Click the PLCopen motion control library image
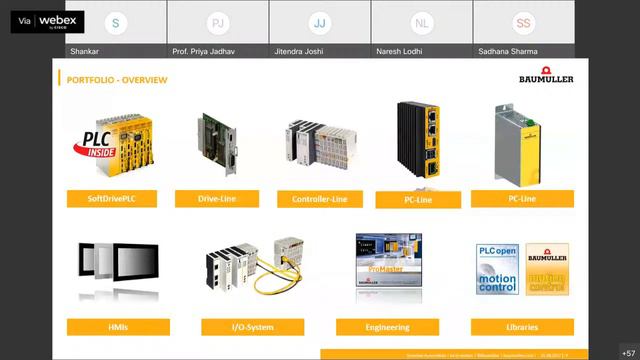Screen dimensions: 640x360 point(497,269)
